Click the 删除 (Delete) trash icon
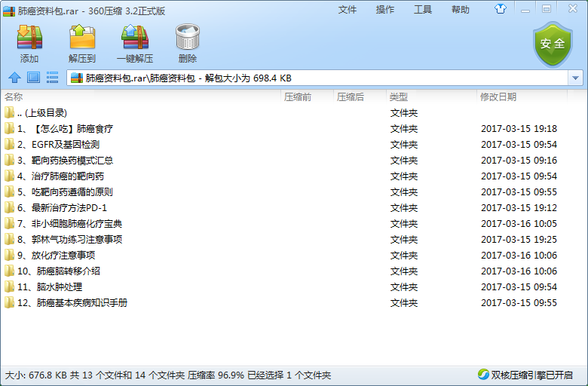588x386 pixels. click(188, 37)
